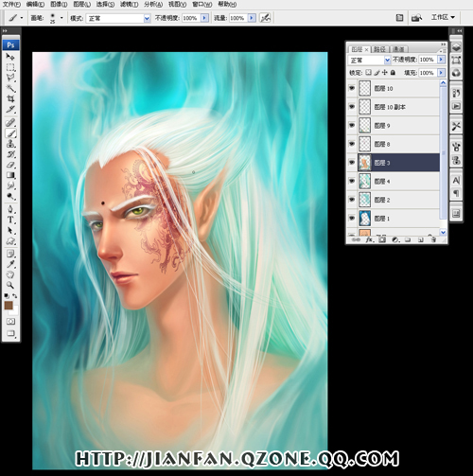Select the Move tool
This screenshot has height=476, width=473.
tap(10, 57)
